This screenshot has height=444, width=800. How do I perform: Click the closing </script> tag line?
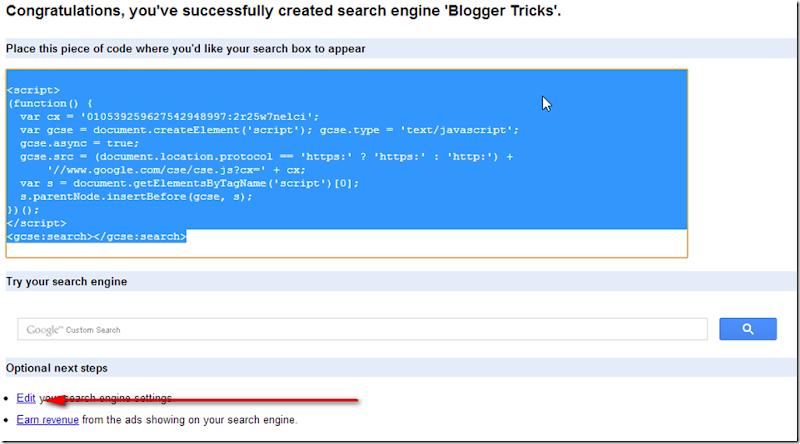click(36, 223)
